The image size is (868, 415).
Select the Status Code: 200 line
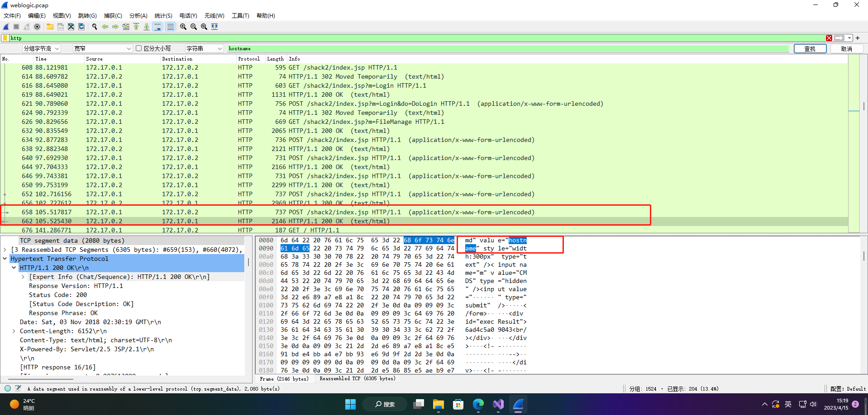click(x=58, y=295)
